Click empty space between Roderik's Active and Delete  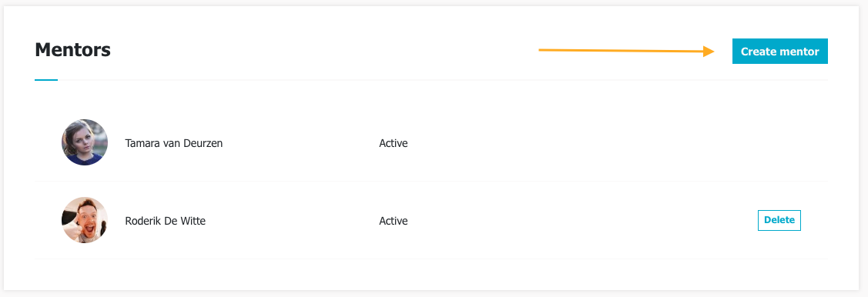[581, 221]
